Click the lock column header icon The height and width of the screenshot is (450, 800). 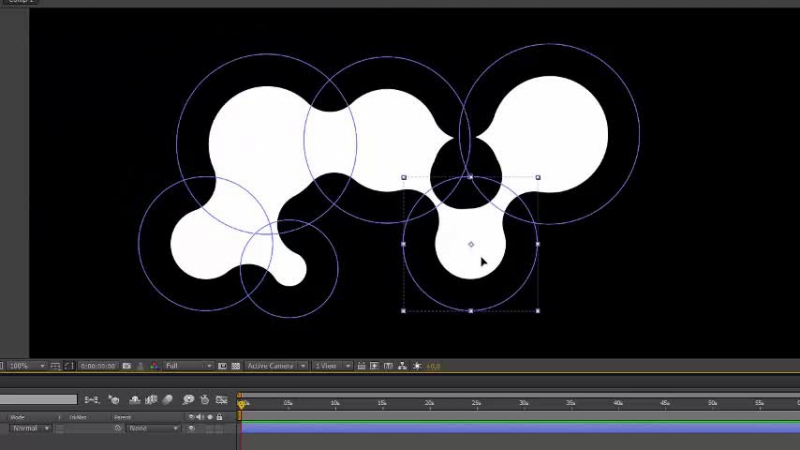pyautogui.click(x=219, y=417)
